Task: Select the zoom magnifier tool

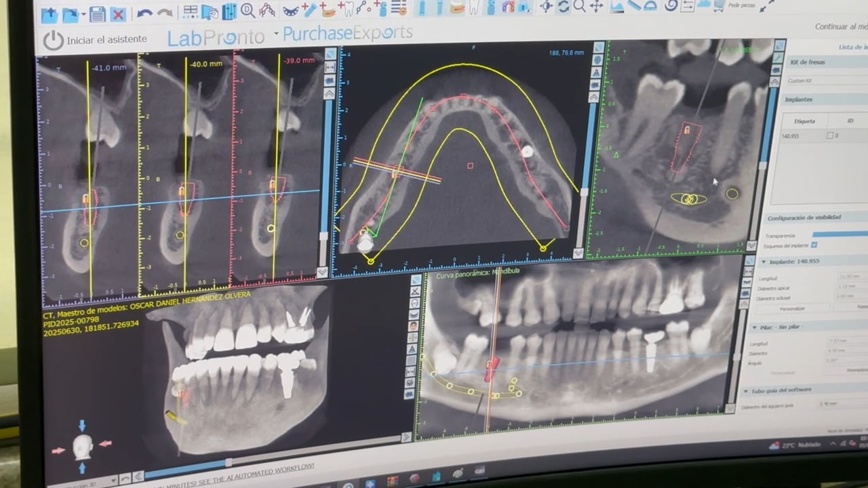Action: (579, 7)
